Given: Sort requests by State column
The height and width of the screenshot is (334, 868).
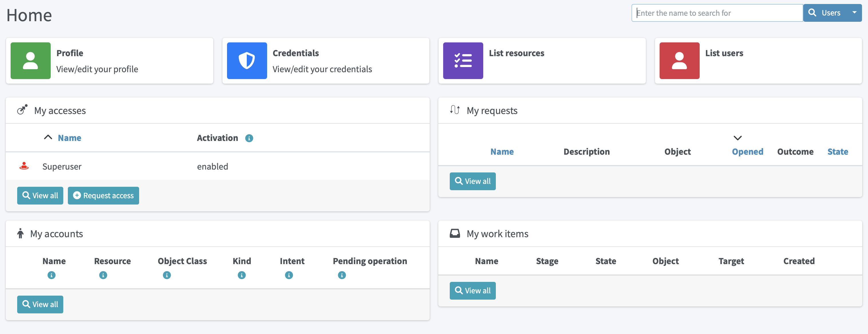Looking at the screenshot, I should pos(837,152).
